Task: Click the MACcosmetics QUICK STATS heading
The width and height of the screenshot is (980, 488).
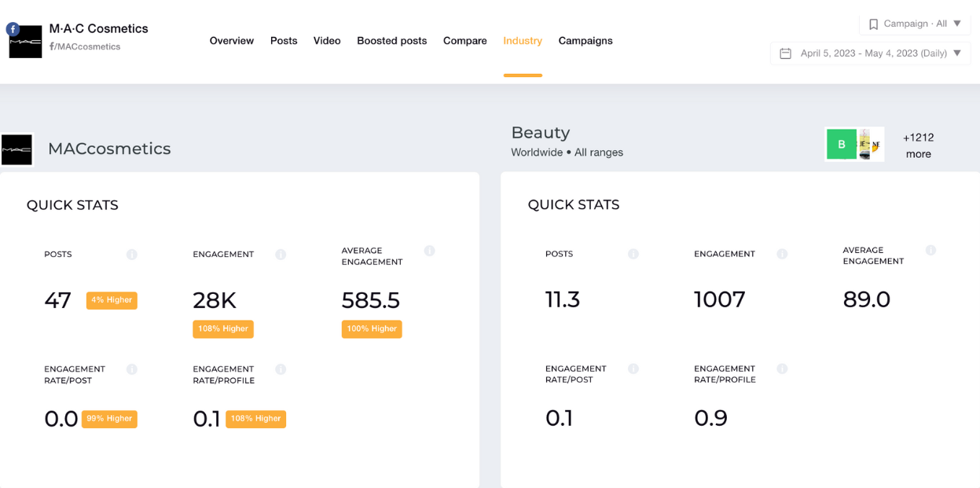Action: 72,206
